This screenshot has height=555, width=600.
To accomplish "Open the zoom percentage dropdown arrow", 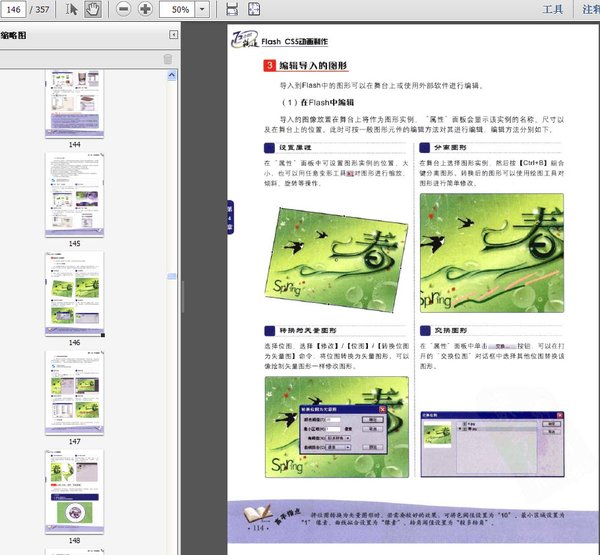I will coord(202,9).
